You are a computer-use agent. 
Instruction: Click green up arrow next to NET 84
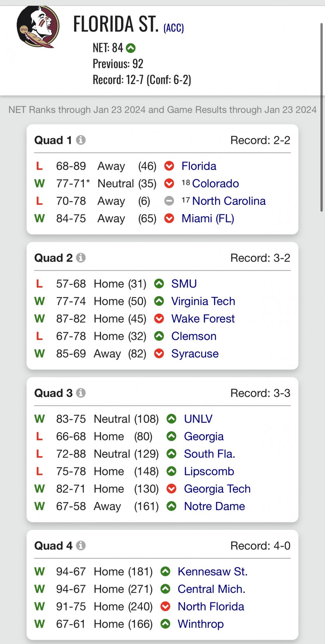(x=131, y=48)
